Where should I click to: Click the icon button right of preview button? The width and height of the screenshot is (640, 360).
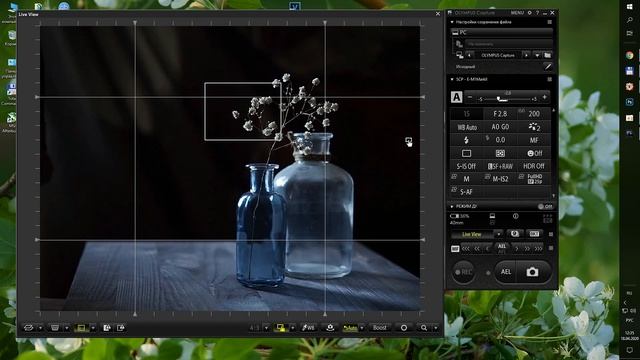coord(534,234)
